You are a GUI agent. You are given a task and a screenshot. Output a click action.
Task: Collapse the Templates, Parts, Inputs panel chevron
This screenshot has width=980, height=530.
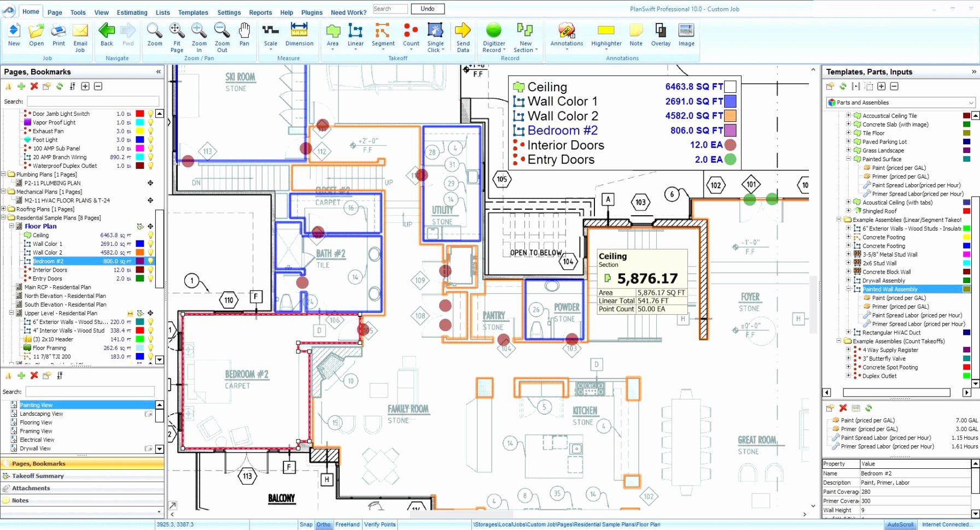point(973,72)
